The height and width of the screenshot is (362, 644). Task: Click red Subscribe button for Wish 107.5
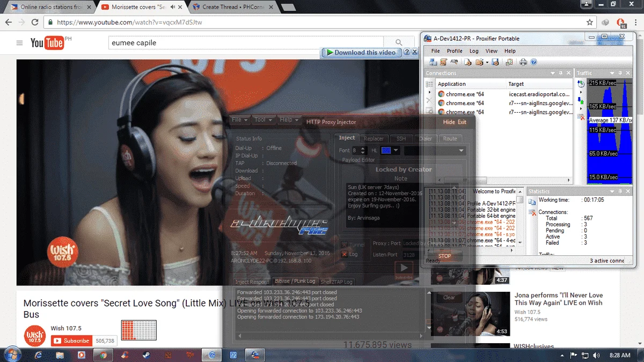pos(71,341)
